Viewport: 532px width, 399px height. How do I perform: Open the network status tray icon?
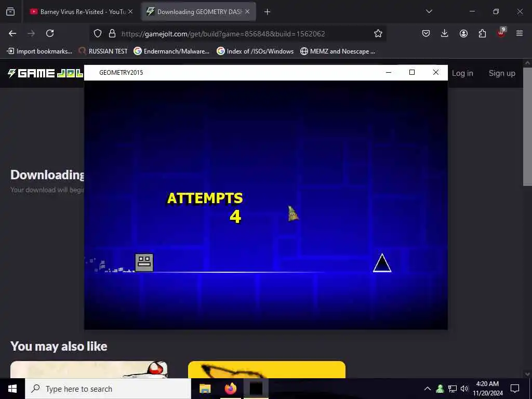(453, 389)
